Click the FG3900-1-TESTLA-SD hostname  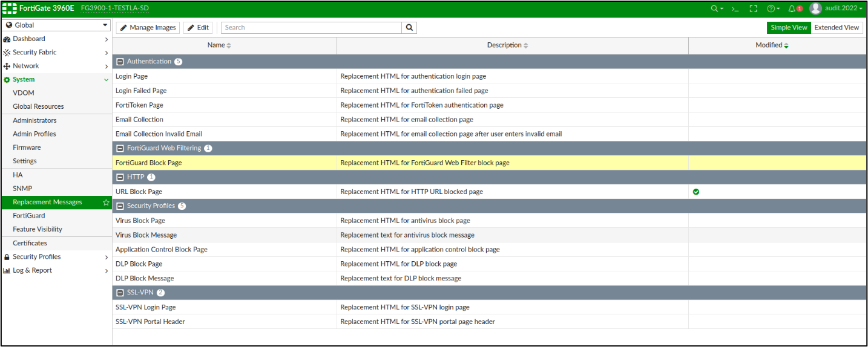(114, 8)
